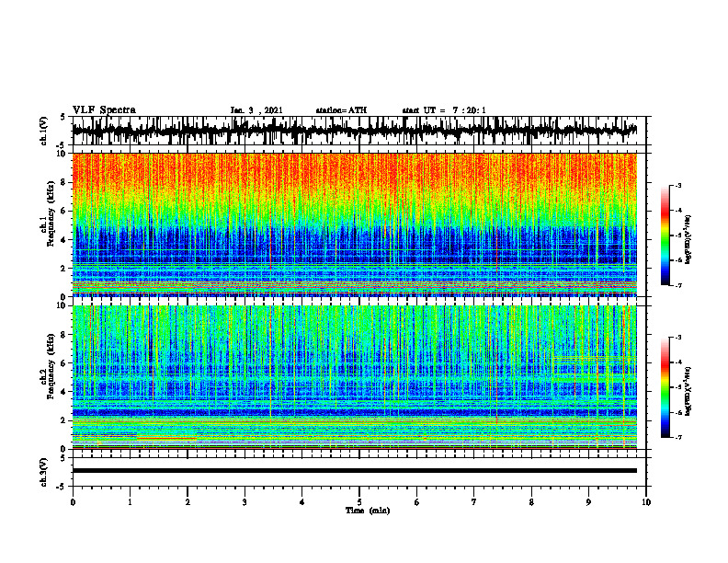
Task: Click the "-6" label on ch.2 colorbar
Action: tap(678, 412)
